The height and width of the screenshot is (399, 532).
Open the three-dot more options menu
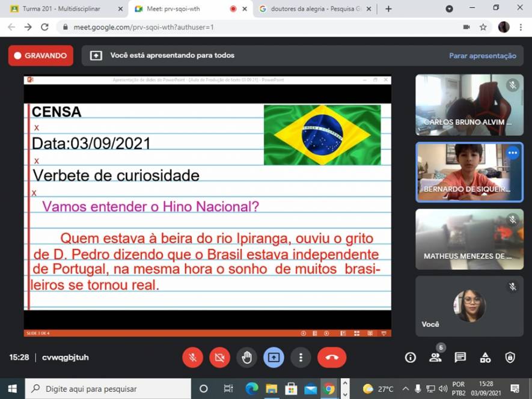[301, 358]
